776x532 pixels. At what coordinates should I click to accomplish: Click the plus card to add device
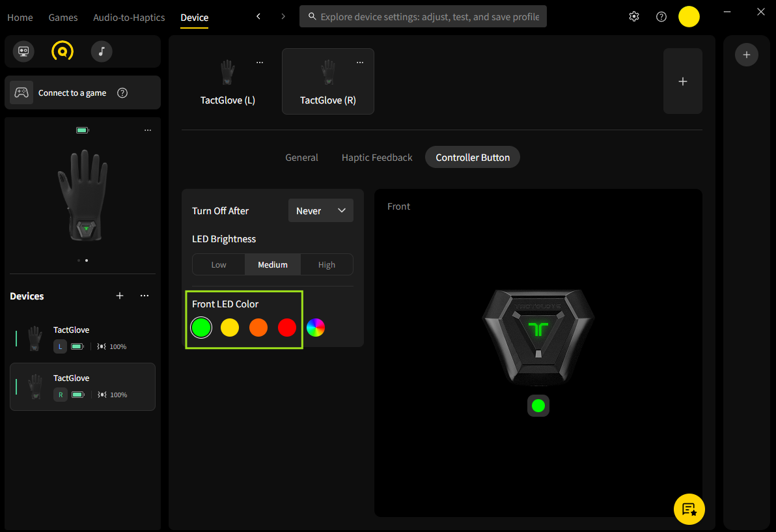[x=683, y=81]
